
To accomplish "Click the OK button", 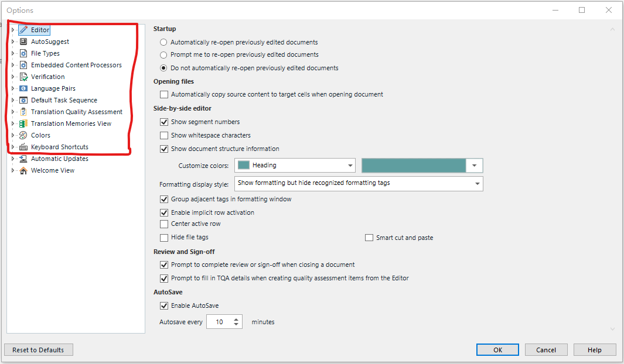I will point(497,350).
